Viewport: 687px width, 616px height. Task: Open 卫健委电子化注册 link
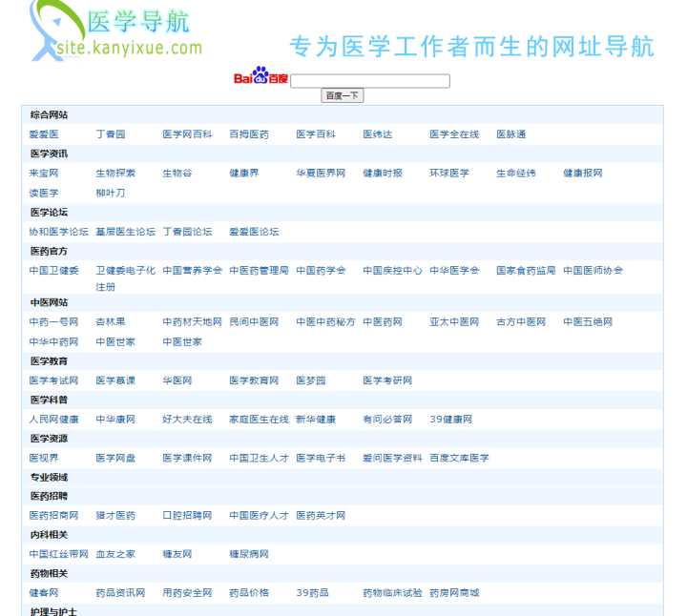click(x=126, y=278)
